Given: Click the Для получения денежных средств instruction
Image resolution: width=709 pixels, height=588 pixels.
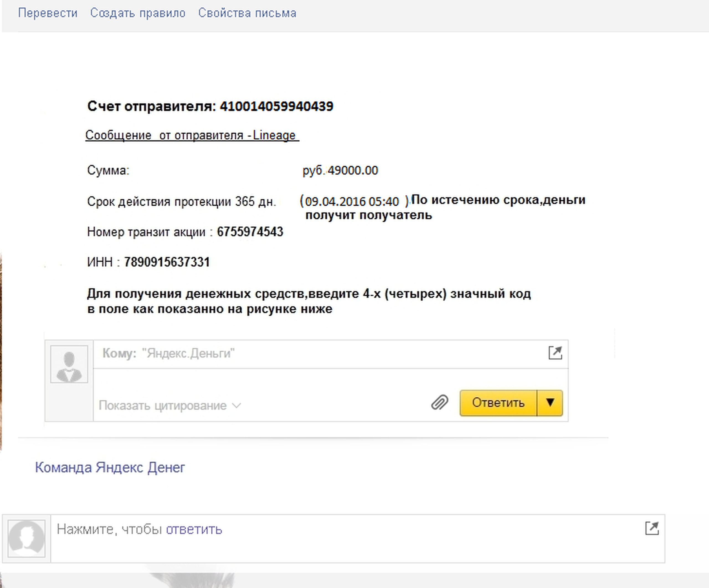Looking at the screenshot, I should (309, 301).
